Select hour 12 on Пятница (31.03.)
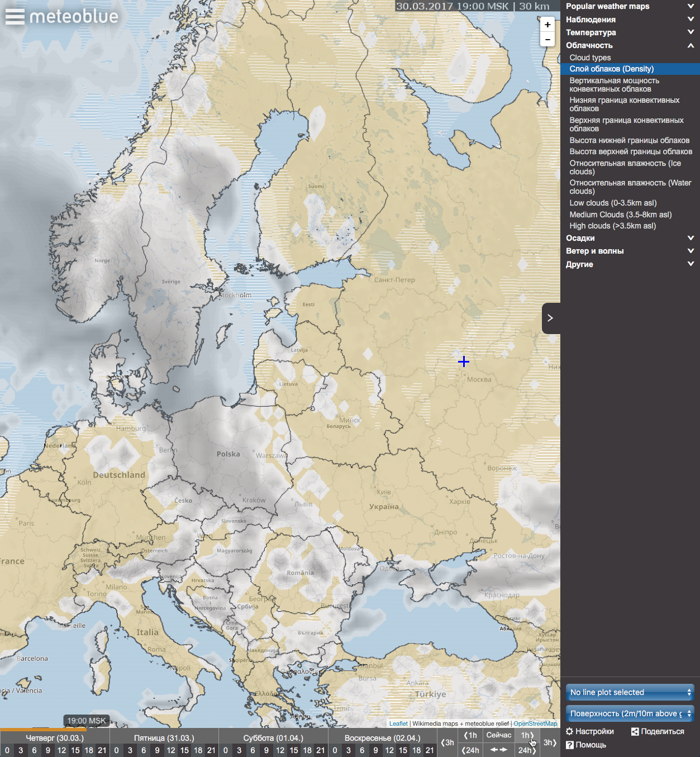The image size is (700, 757). [x=171, y=750]
